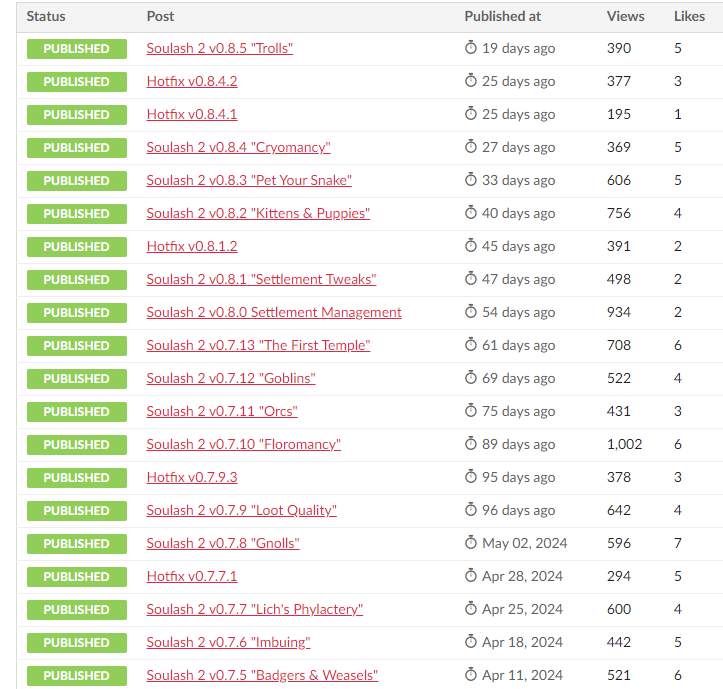Open Soulash 2 v0.7.10 "Floromancy" post
This screenshot has width=723, height=689.
243,445
